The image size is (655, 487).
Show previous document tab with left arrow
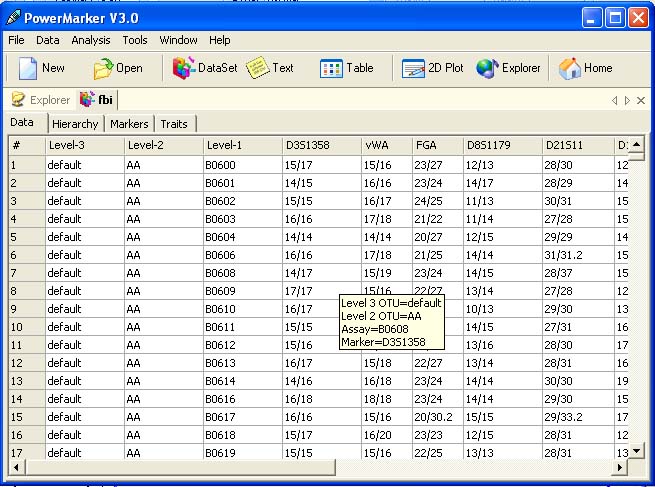click(614, 101)
